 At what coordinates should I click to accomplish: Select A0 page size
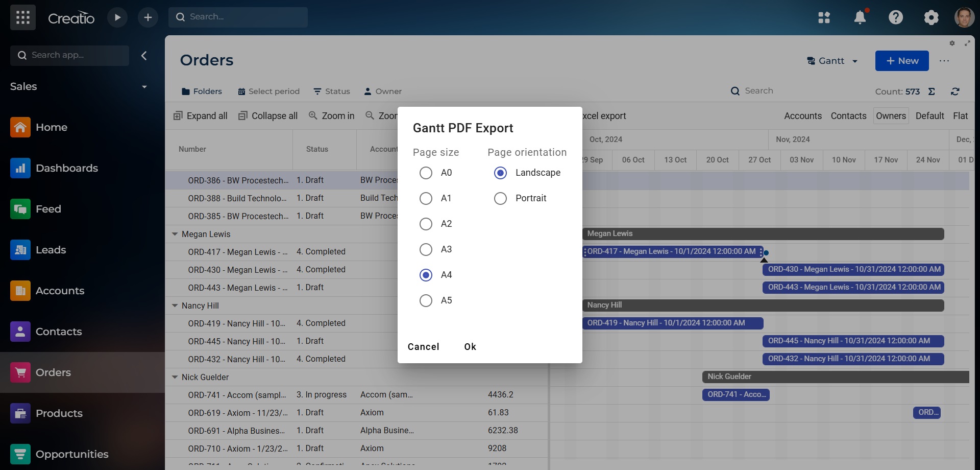click(x=426, y=173)
